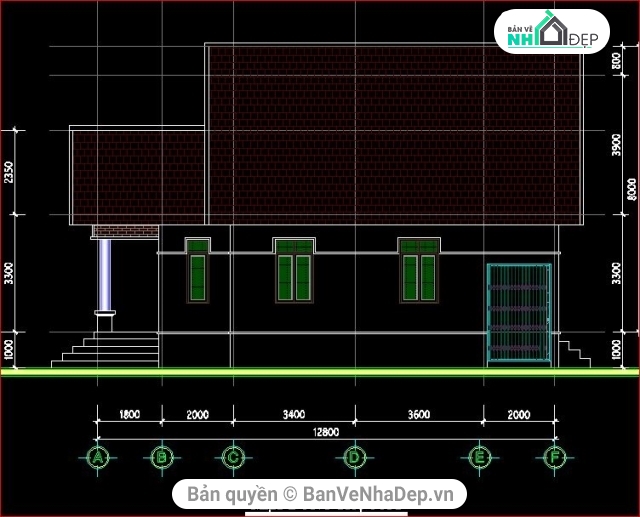Click the 3600 dimension text

point(419,414)
